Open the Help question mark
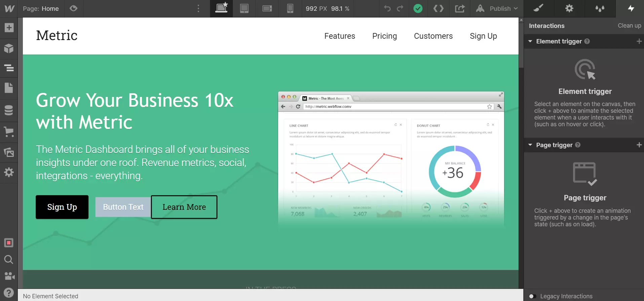The height and width of the screenshot is (301, 644). click(x=9, y=293)
